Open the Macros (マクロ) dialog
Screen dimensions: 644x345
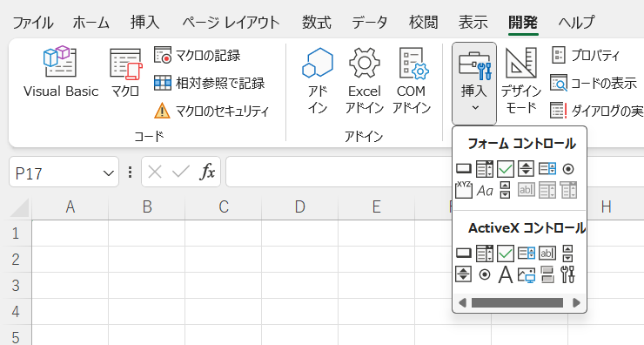pos(125,72)
